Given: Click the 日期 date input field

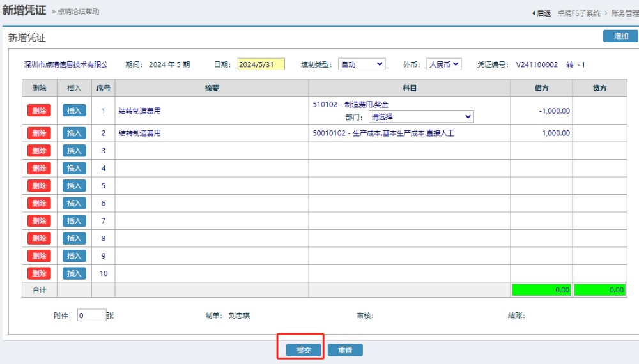Looking at the screenshot, I should [x=261, y=64].
